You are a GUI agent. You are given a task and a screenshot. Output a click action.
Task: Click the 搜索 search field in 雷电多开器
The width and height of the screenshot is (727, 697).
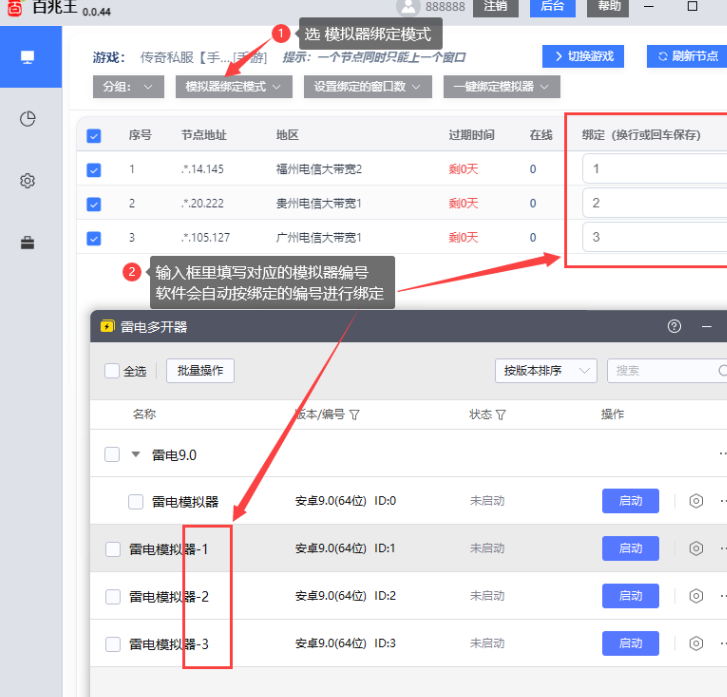click(667, 371)
